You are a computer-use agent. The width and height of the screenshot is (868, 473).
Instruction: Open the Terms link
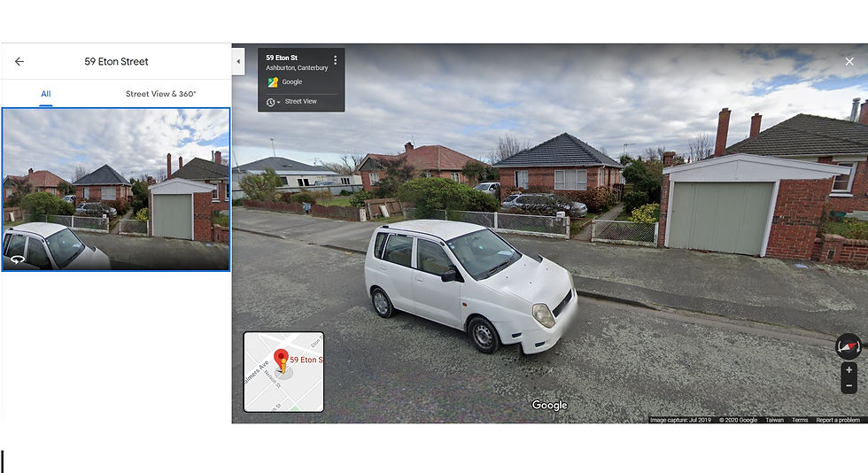pyautogui.click(x=799, y=420)
